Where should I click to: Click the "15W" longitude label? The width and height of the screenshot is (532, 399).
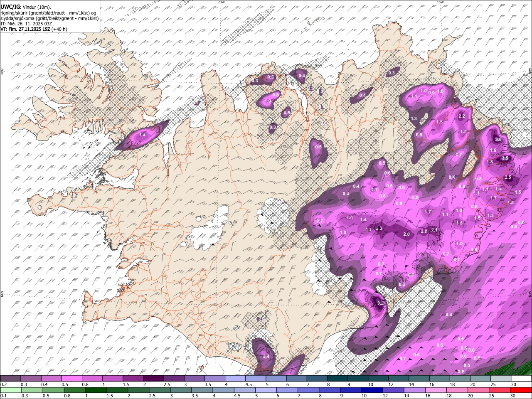pyautogui.click(x=440, y=2)
